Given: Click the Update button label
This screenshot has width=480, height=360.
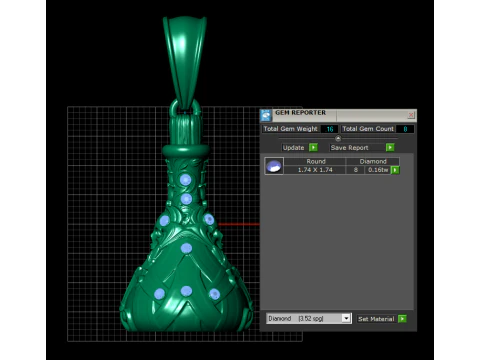Looking at the screenshot, I should 294,148.
